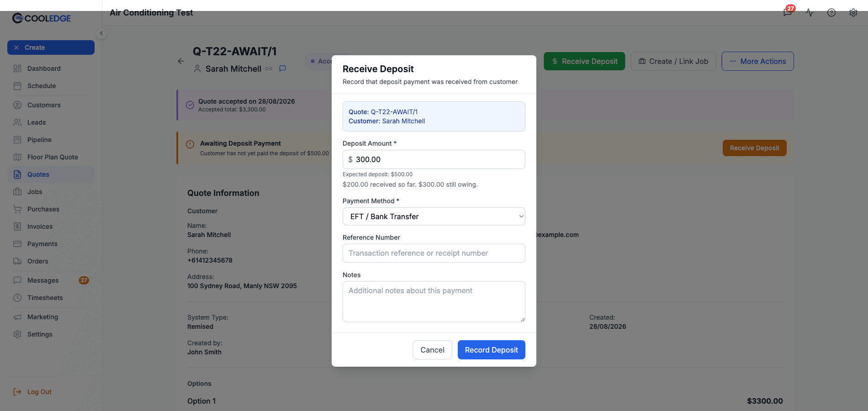Click Create / Link Job button

[673, 61]
